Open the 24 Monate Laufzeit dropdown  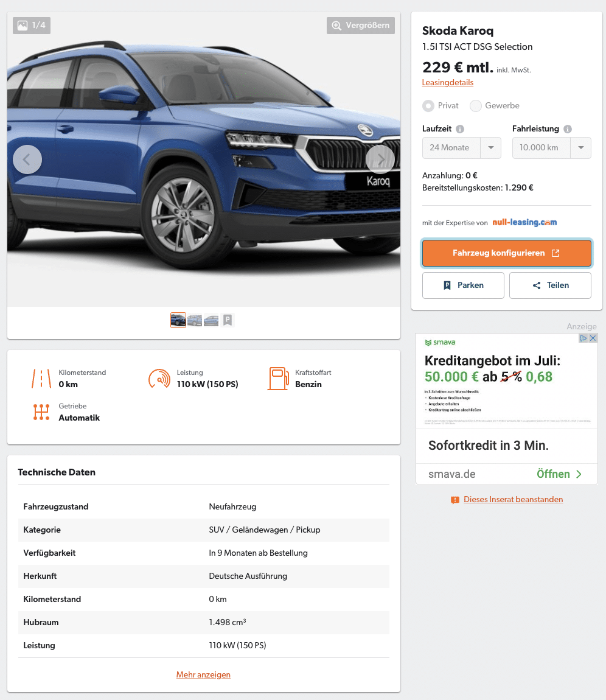(462, 148)
